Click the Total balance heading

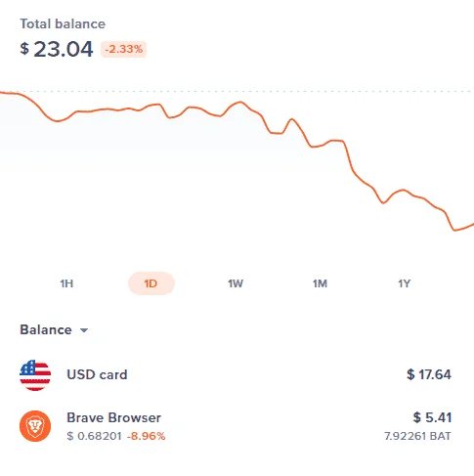(x=63, y=24)
